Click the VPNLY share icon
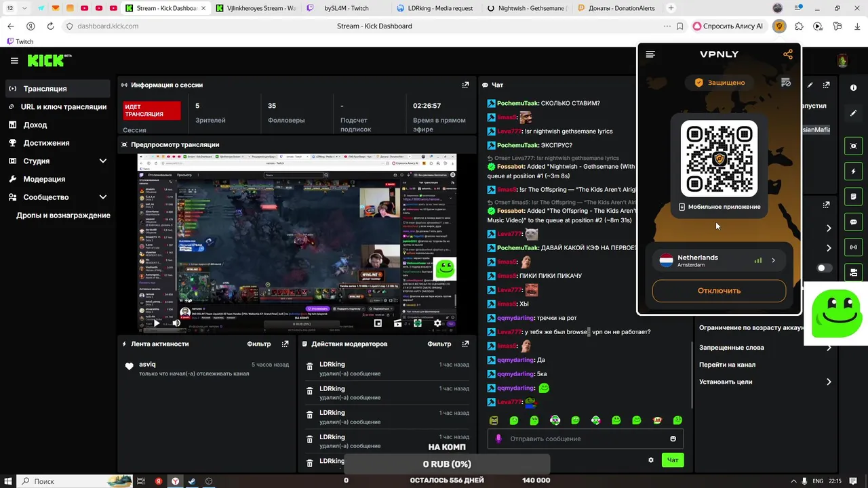Viewport: 868px width, 488px height. click(x=788, y=54)
